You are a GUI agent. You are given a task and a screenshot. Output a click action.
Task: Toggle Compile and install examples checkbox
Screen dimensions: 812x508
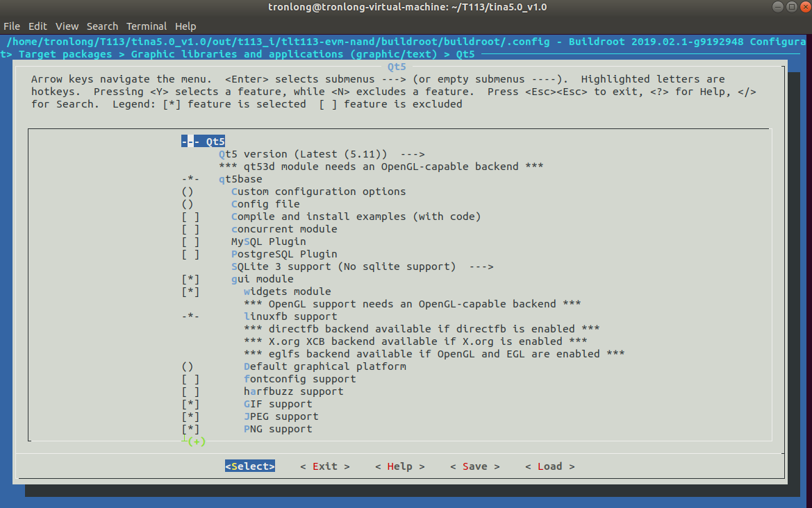point(190,217)
